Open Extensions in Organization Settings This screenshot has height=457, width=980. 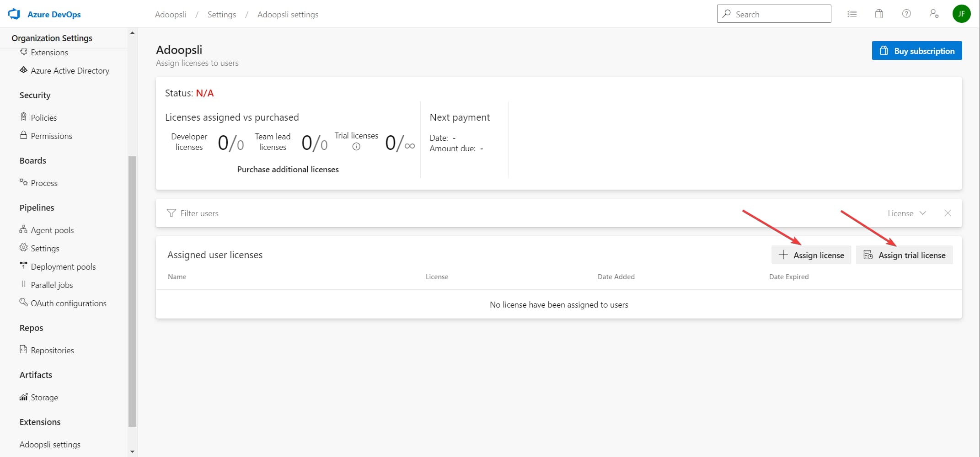pos(49,53)
